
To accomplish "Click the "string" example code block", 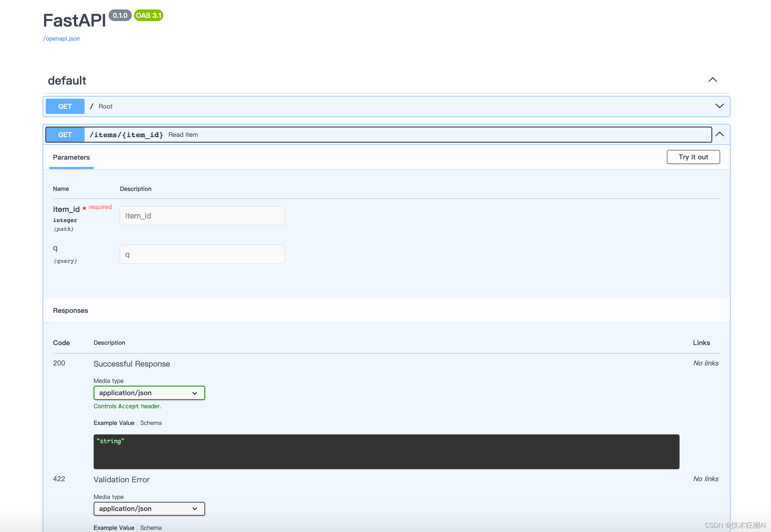I will [x=386, y=451].
